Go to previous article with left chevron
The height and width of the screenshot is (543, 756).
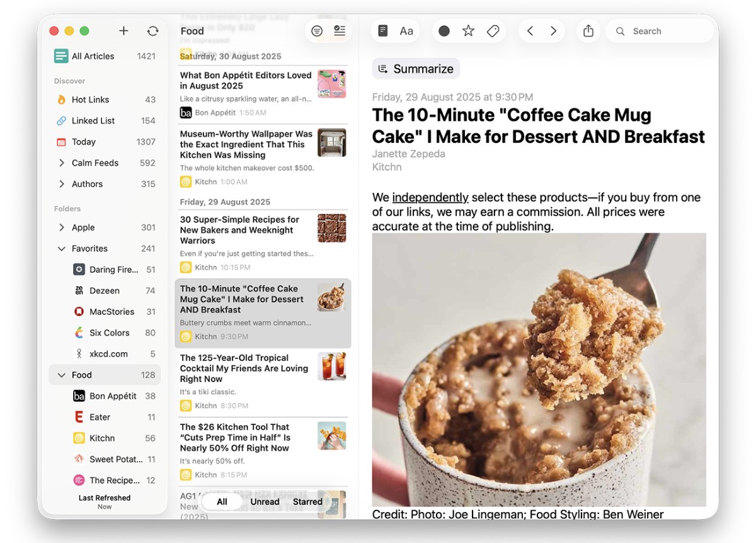(530, 31)
